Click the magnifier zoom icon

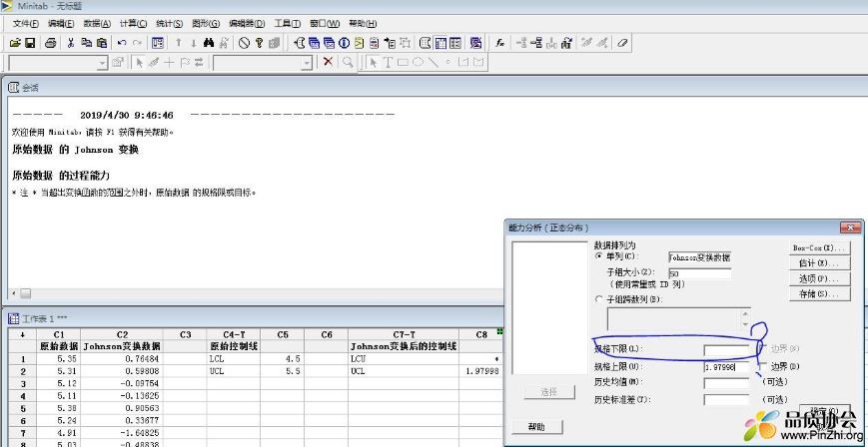click(x=347, y=63)
